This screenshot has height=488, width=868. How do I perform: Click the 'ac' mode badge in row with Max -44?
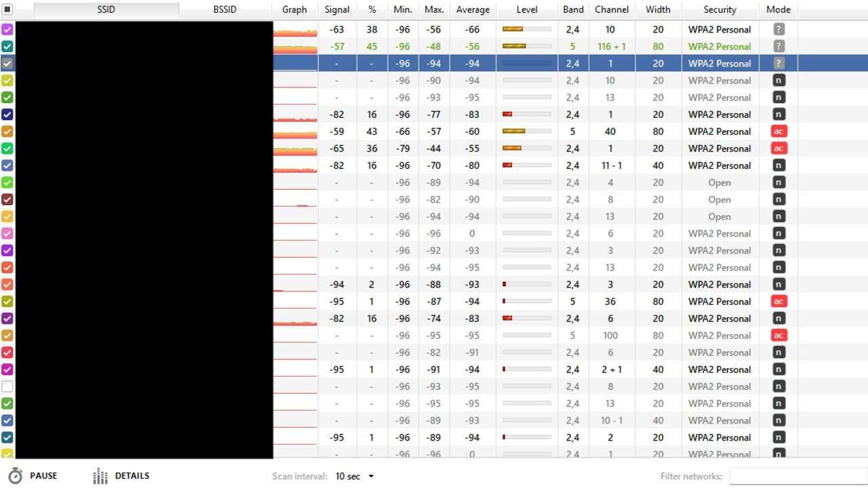tap(778, 148)
